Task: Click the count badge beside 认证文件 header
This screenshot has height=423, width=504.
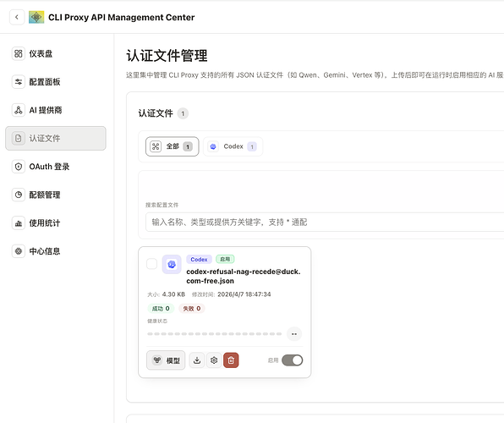Action: coord(183,113)
